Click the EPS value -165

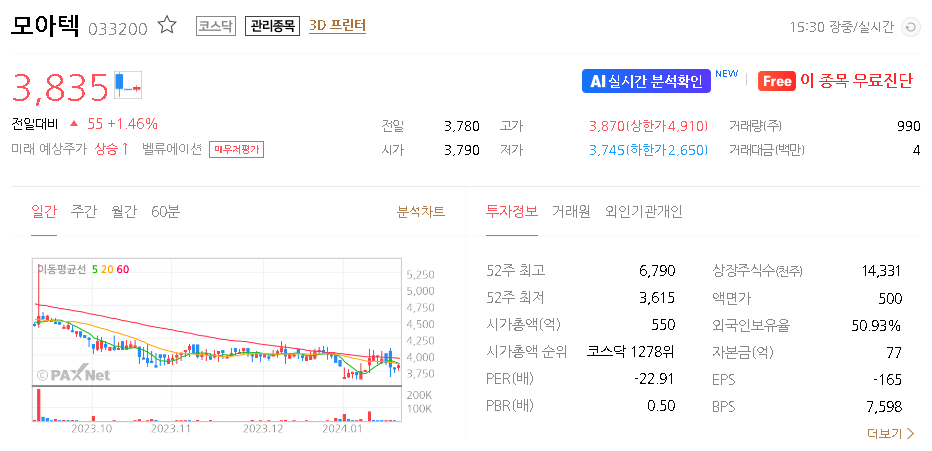(x=887, y=379)
